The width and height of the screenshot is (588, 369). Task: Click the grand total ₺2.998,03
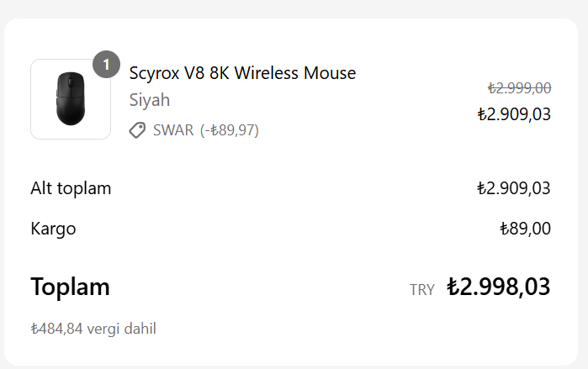click(498, 287)
